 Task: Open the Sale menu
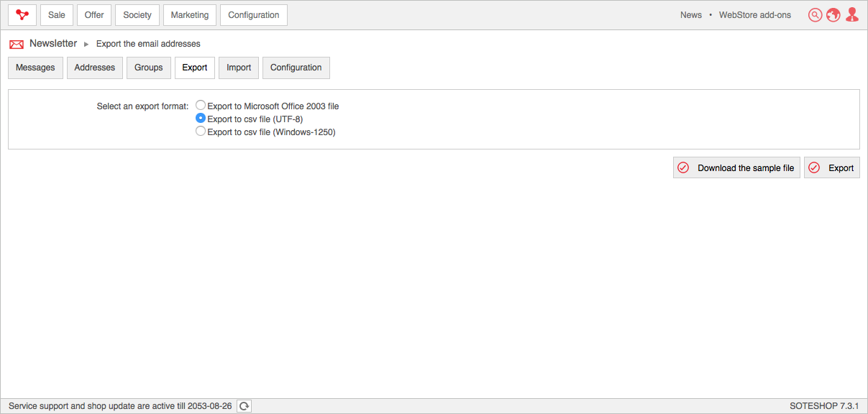57,15
